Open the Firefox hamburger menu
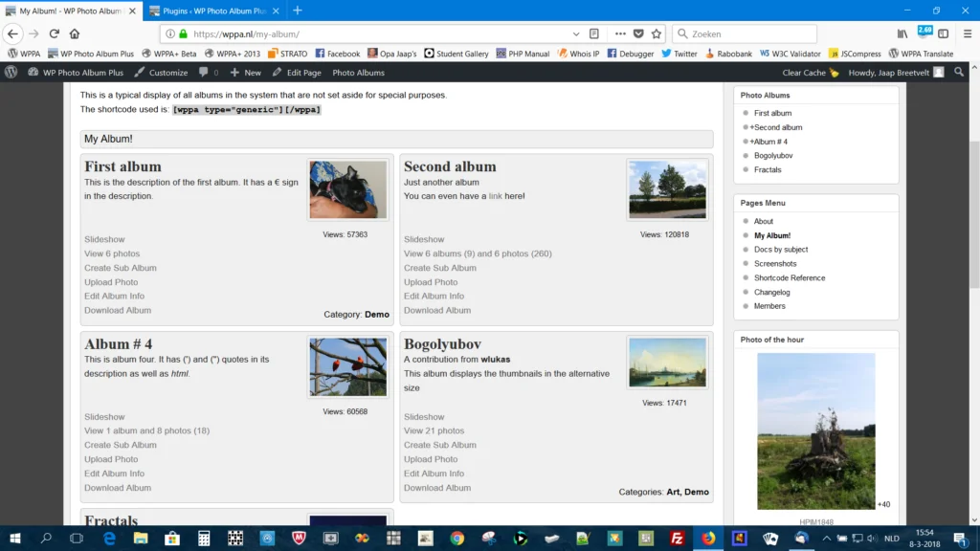 [x=967, y=33]
